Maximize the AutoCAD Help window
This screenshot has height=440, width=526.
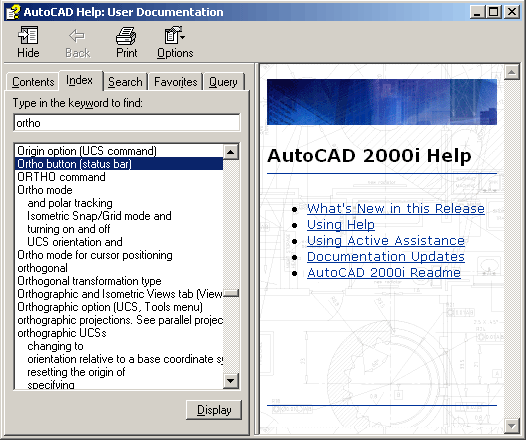493,12
